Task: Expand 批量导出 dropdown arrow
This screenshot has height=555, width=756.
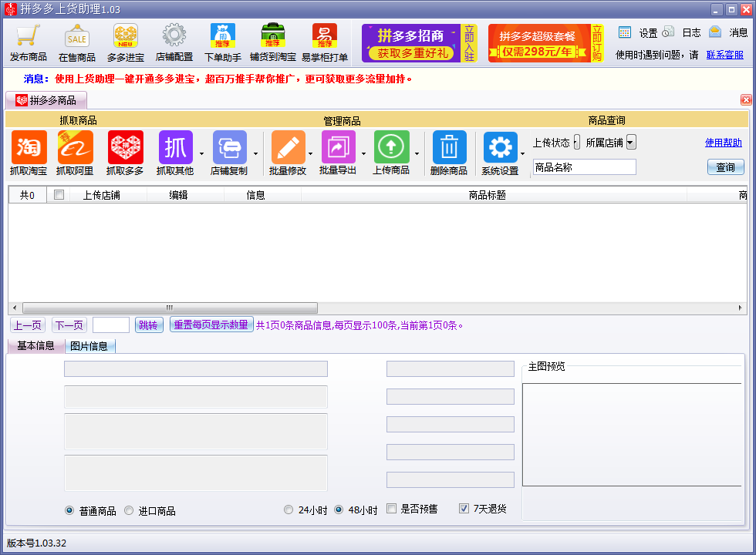Action: pos(363,153)
